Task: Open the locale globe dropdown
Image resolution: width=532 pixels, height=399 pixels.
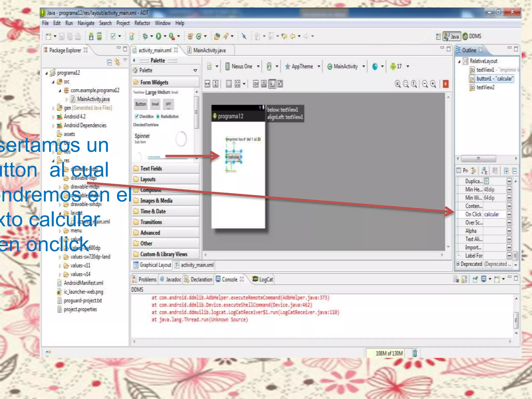Action: [x=378, y=66]
